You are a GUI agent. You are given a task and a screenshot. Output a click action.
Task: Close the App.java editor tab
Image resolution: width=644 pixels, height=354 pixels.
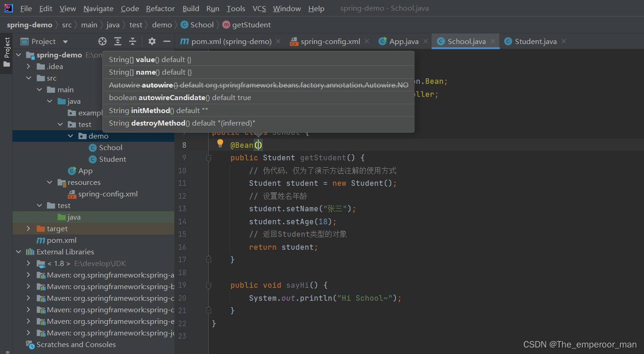(425, 41)
